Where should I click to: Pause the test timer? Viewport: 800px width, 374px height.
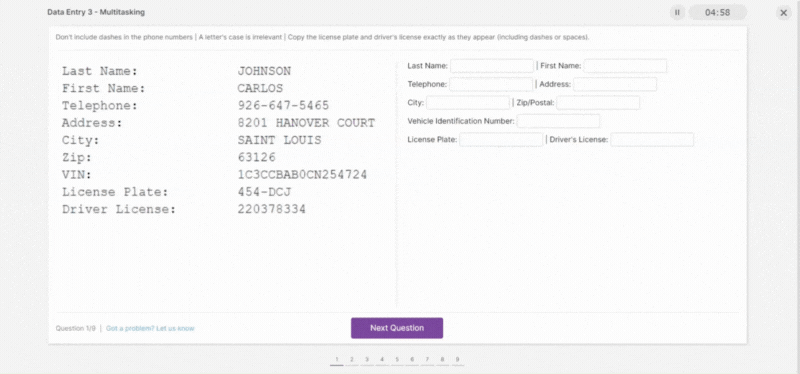[x=677, y=12]
